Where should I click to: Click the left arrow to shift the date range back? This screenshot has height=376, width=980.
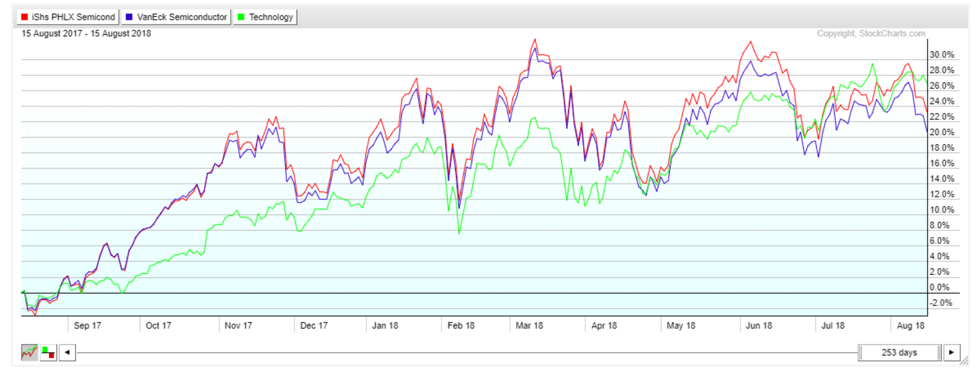pyautogui.click(x=67, y=352)
